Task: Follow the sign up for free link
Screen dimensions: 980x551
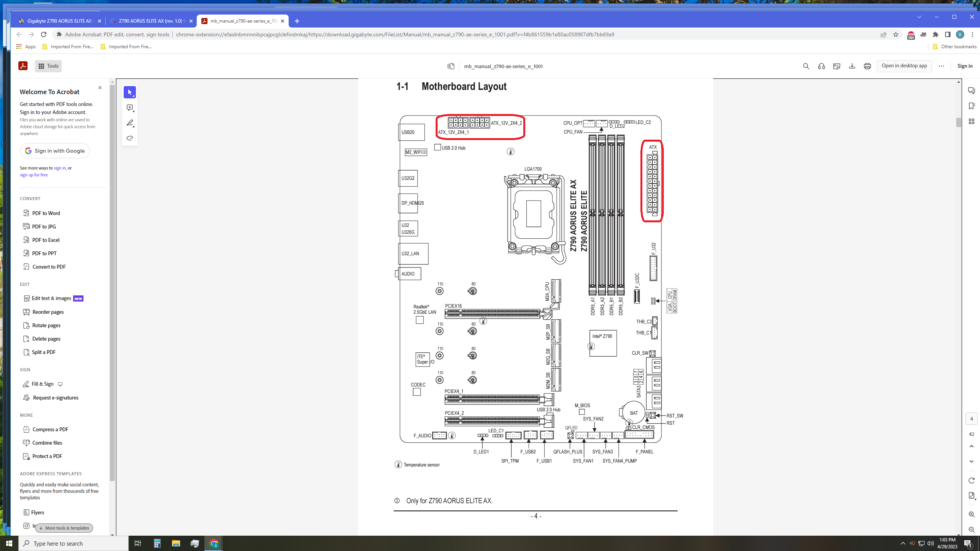Action: [34, 175]
